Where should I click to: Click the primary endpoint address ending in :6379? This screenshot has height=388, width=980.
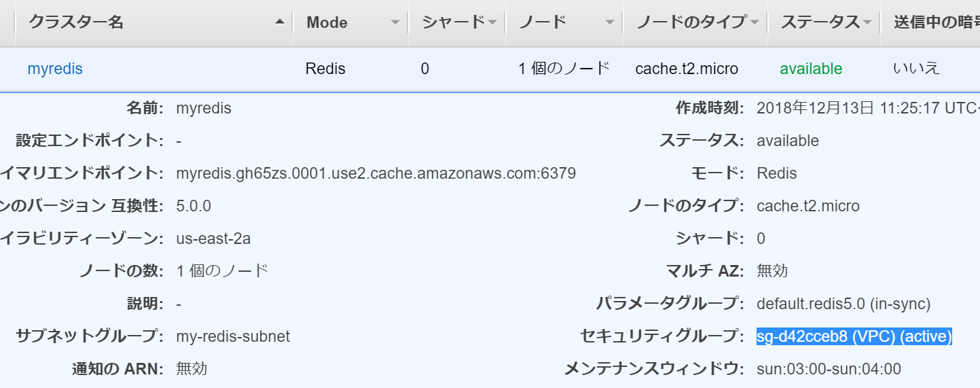(x=376, y=173)
